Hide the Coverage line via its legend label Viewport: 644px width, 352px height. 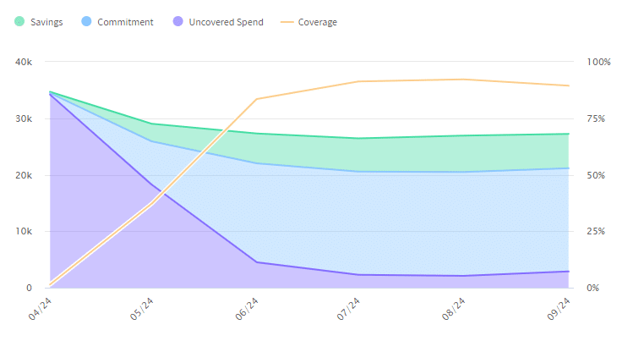pyautogui.click(x=317, y=22)
